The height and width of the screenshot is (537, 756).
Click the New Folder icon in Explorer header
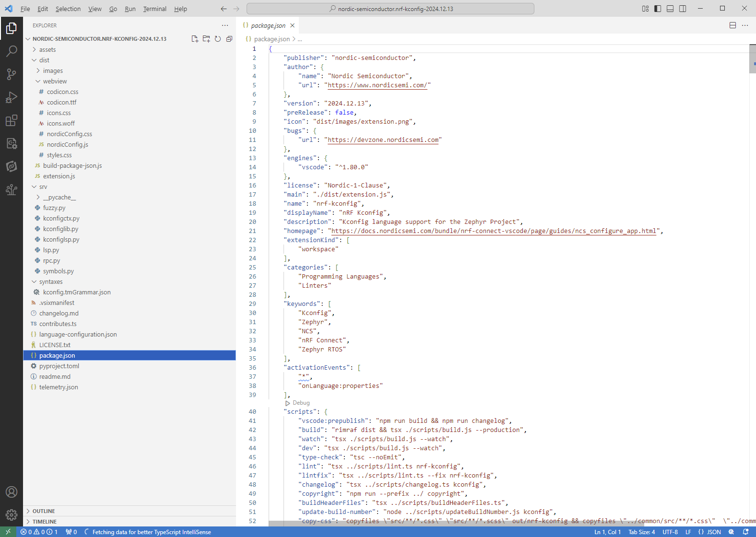coord(206,39)
